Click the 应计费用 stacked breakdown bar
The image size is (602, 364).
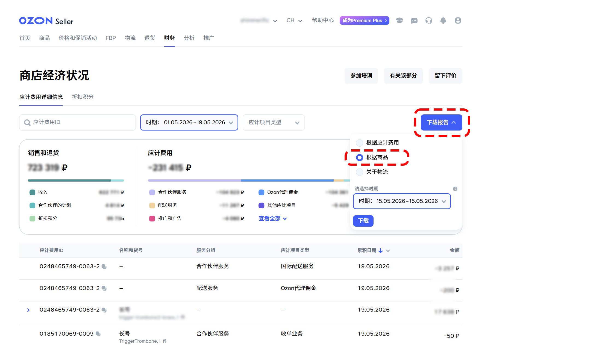[249, 180]
